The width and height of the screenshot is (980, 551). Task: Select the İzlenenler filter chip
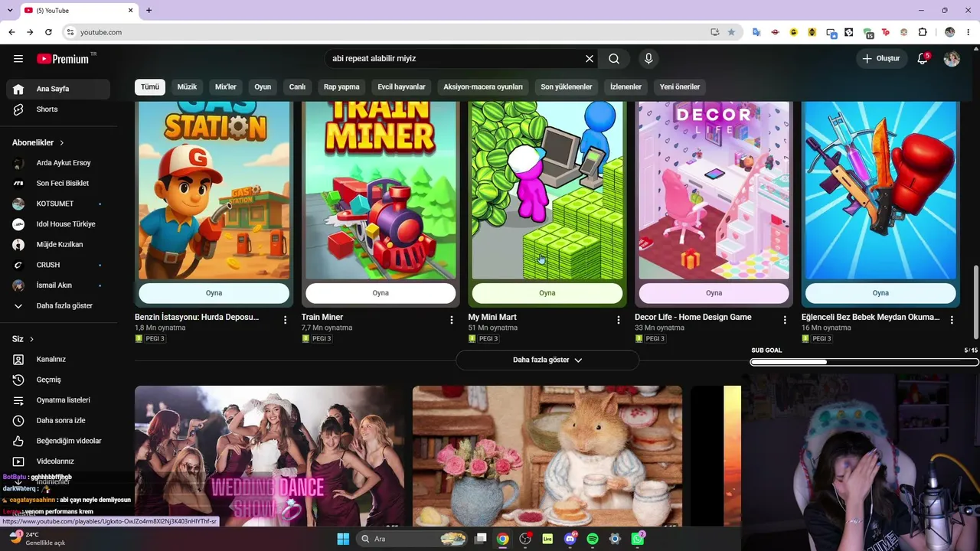pyautogui.click(x=626, y=86)
